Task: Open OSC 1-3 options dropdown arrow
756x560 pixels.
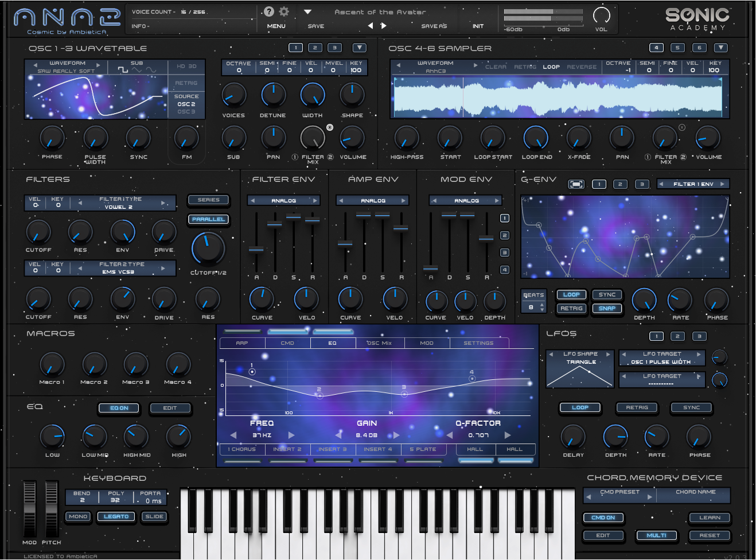Action: 359,48
